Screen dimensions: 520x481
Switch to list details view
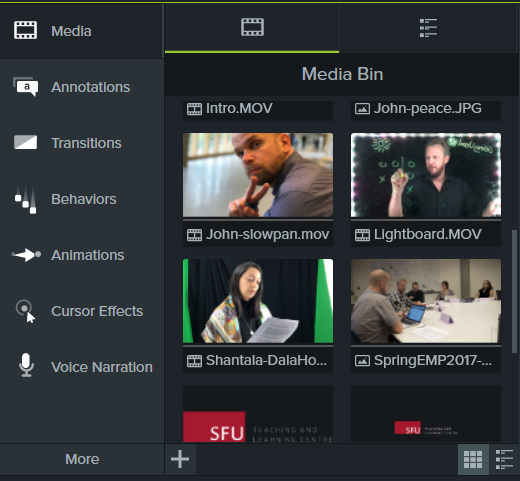(x=504, y=459)
